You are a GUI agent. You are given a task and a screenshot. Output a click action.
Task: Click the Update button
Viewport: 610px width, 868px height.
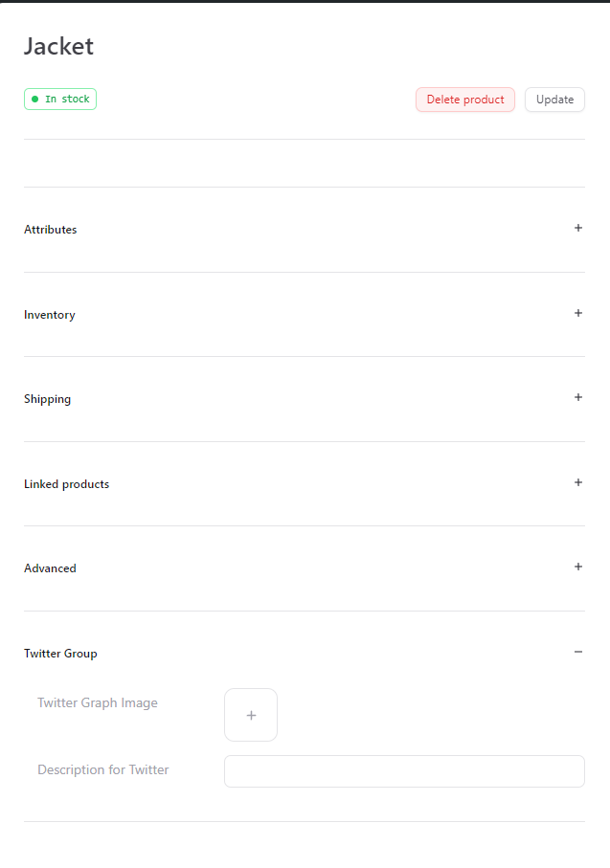click(x=554, y=100)
